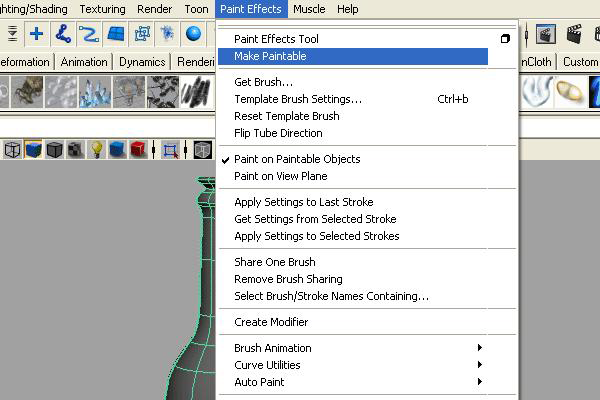Click the render current frame clapperboard icon
The height and width of the screenshot is (400, 600).
(x=545, y=34)
